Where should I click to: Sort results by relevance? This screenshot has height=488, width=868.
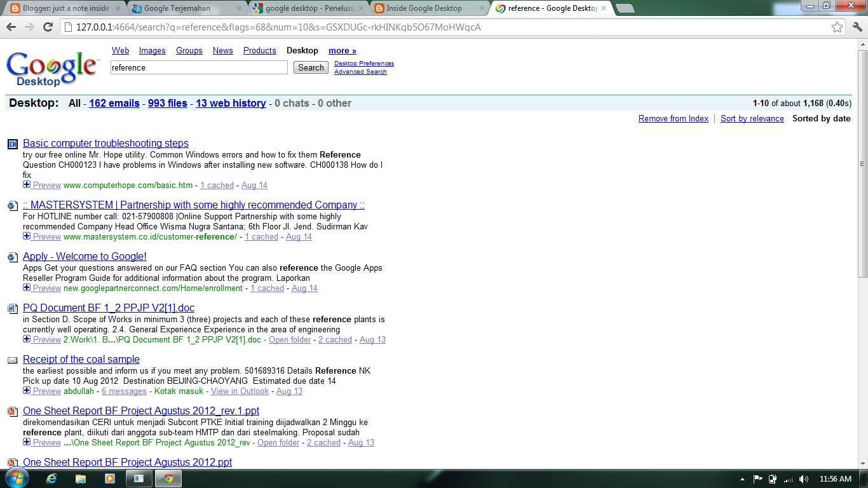pos(752,119)
